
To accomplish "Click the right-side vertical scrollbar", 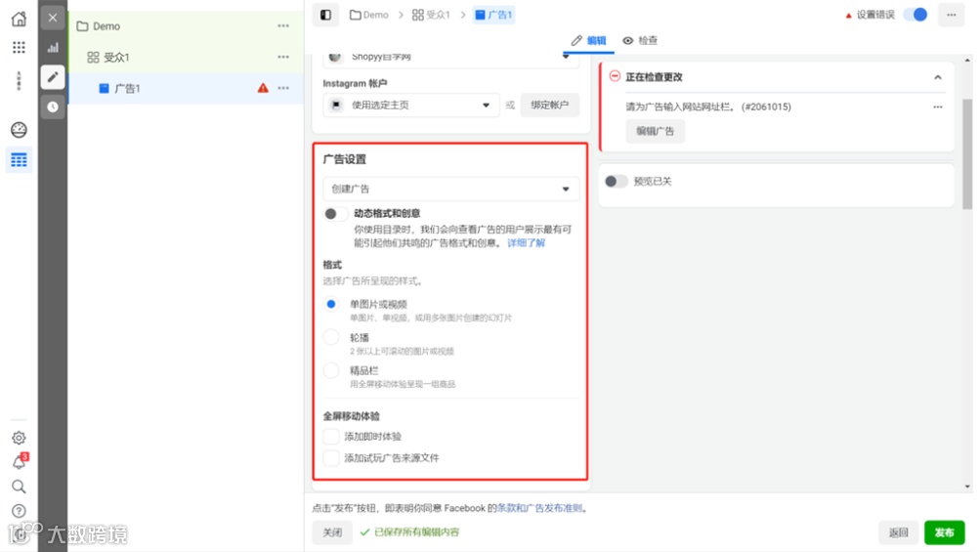I will [967, 153].
